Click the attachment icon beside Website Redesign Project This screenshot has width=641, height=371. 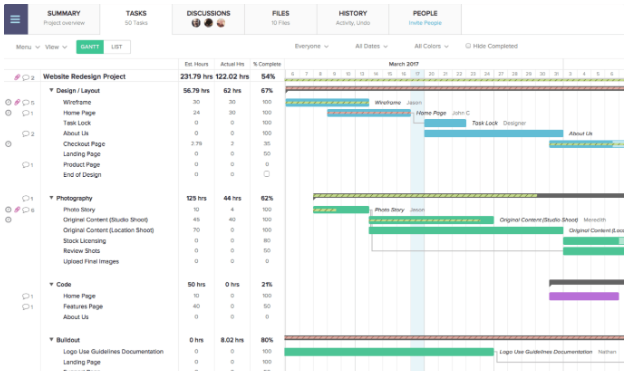point(17,77)
